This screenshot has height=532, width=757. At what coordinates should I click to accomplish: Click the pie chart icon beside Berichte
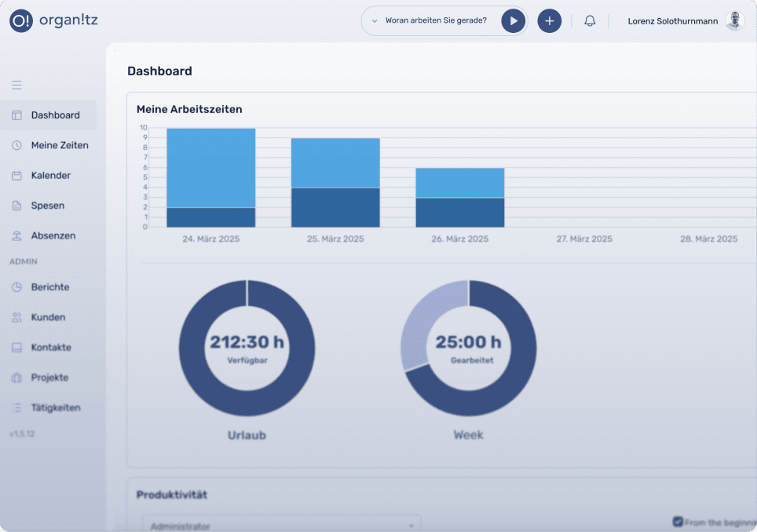[x=16, y=287]
